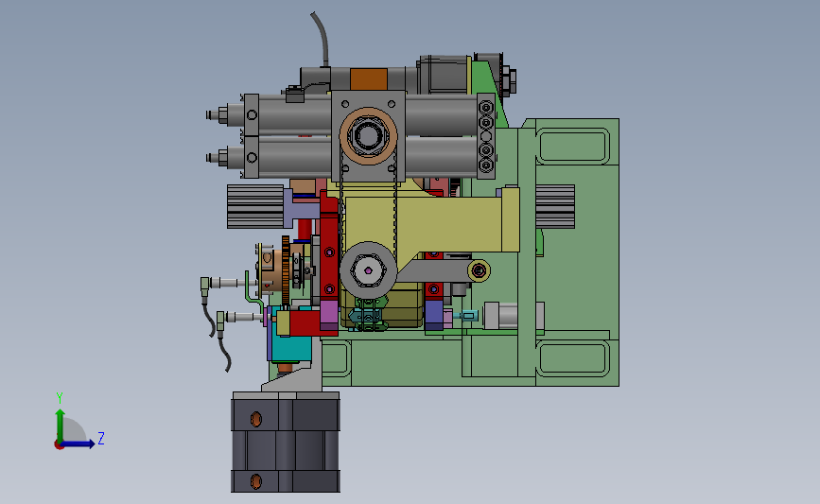Pick the lower pneumatic cylinder's left end nut
820x504 pixels.
(x=223, y=157)
